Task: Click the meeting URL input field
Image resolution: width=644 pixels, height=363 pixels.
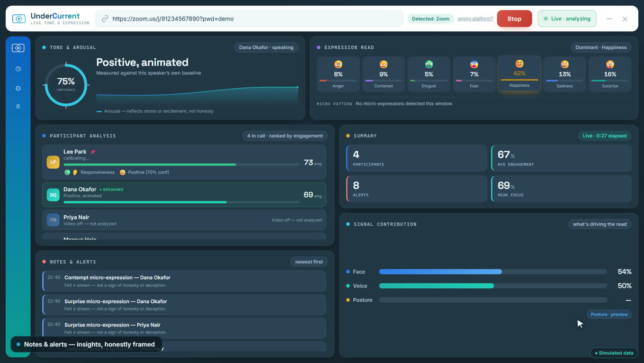Action: 250,19
